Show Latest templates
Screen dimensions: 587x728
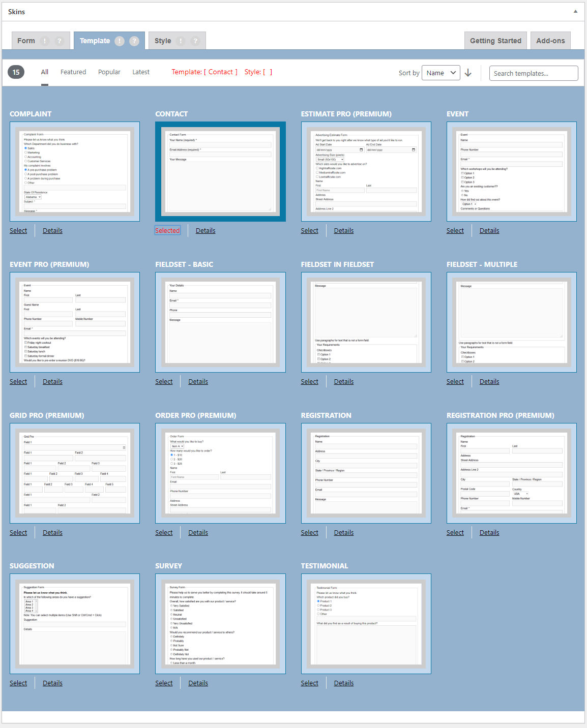141,72
